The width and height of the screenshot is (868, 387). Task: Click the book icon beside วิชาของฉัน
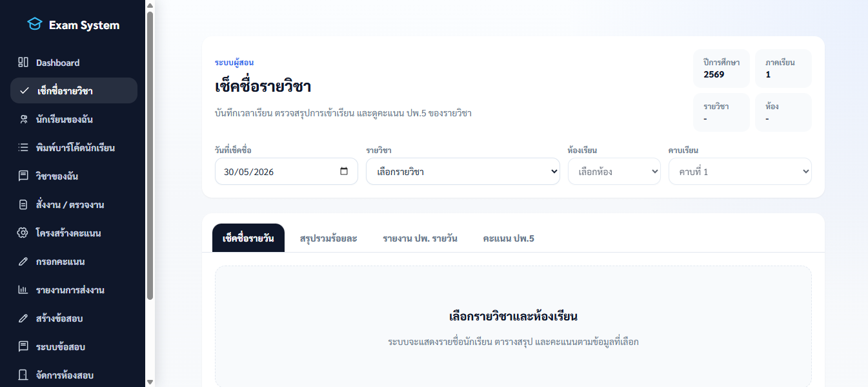click(x=23, y=176)
